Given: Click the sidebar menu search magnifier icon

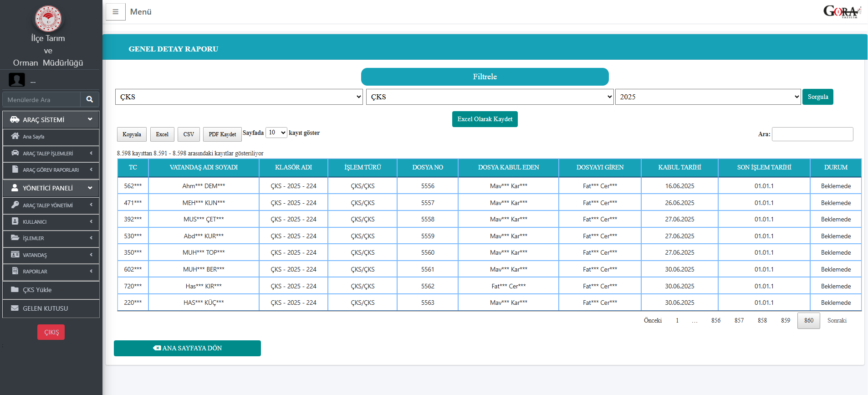Looking at the screenshot, I should pyautogui.click(x=90, y=99).
